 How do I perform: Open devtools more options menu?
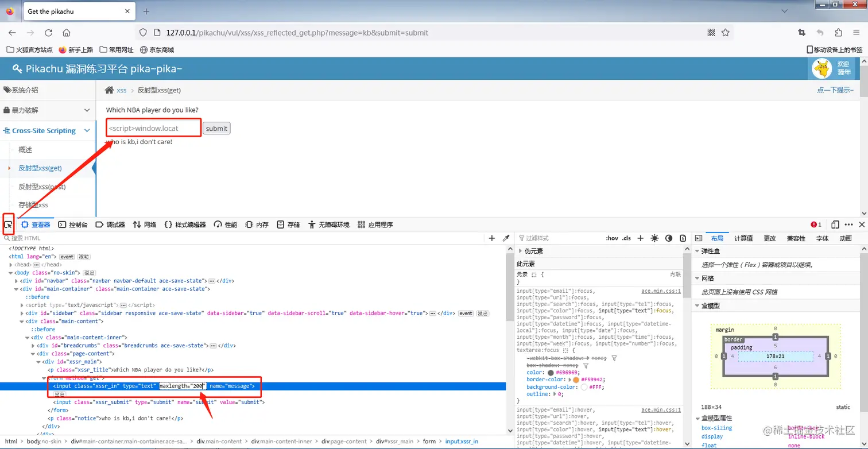[848, 225]
